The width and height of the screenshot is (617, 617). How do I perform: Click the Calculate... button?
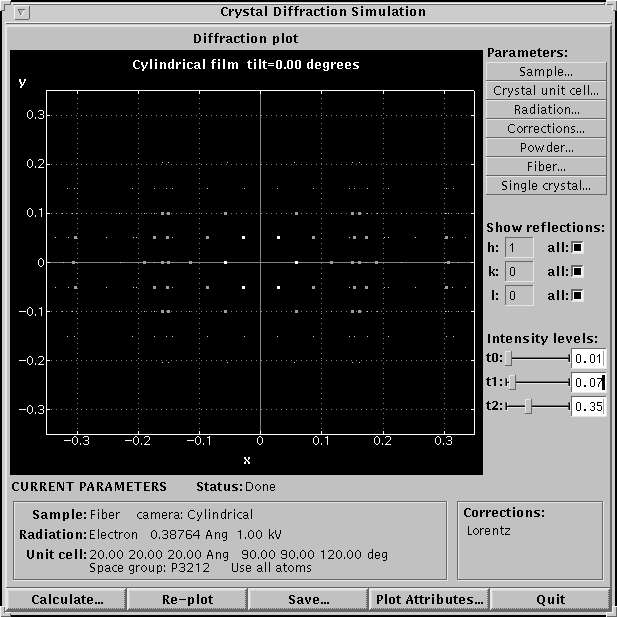click(67, 599)
